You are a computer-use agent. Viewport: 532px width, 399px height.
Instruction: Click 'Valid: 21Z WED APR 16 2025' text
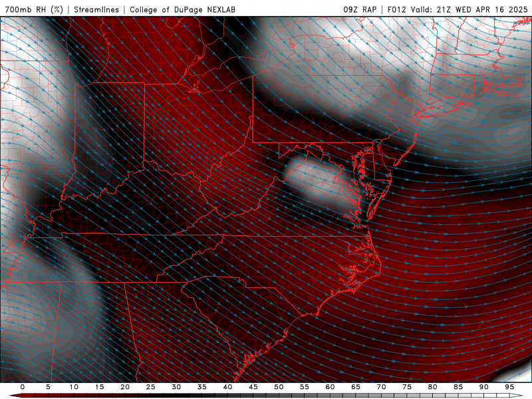pyautogui.click(x=469, y=9)
